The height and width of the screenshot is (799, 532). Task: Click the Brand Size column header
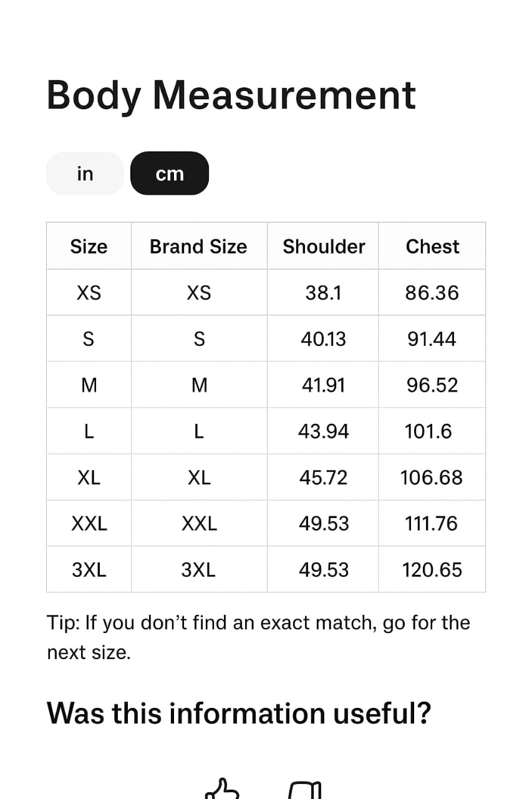click(x=198, y=246)
